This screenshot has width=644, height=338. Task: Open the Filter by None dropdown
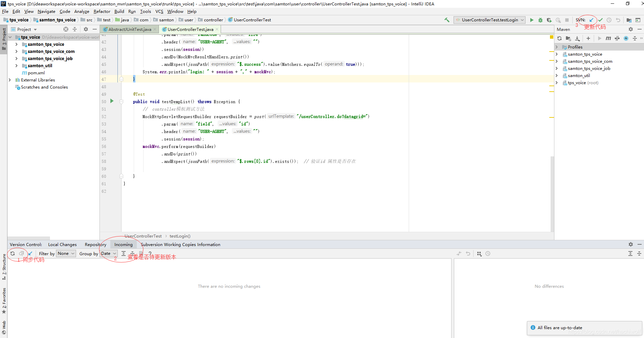pos(66,253)
